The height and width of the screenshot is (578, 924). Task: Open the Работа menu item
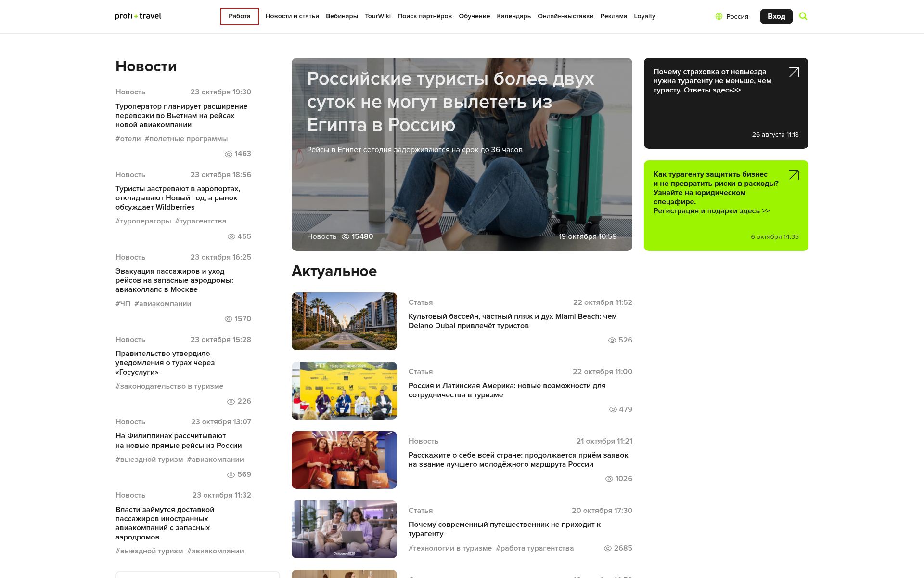pos(240,16)
